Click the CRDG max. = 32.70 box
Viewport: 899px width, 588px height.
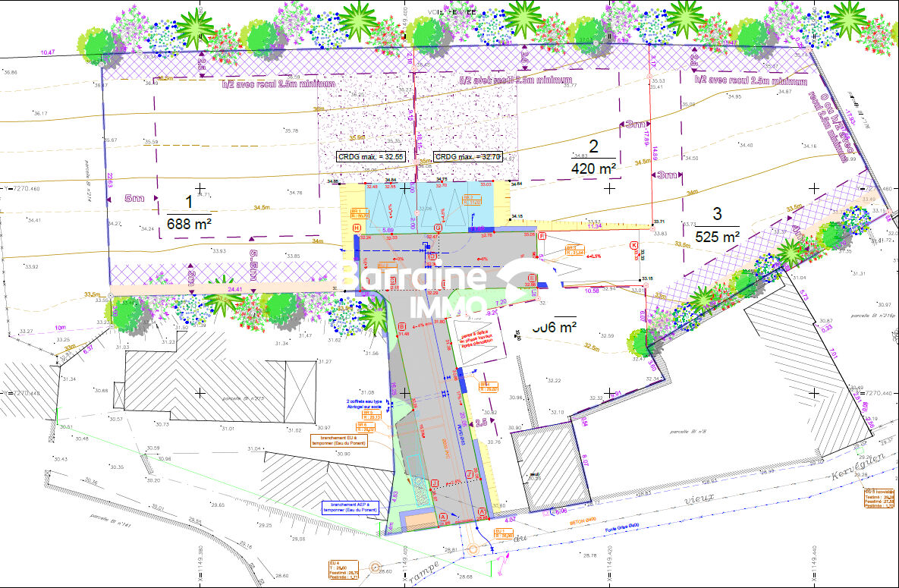tap(468, 157)
